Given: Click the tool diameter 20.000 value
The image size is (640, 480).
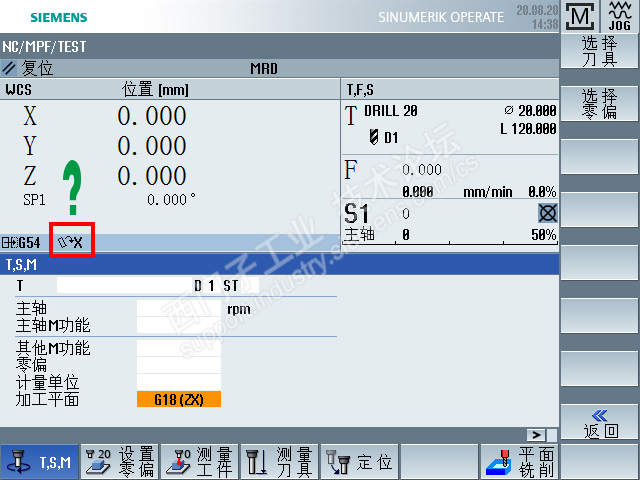Looking at the screenshot, I should point(537,110).
